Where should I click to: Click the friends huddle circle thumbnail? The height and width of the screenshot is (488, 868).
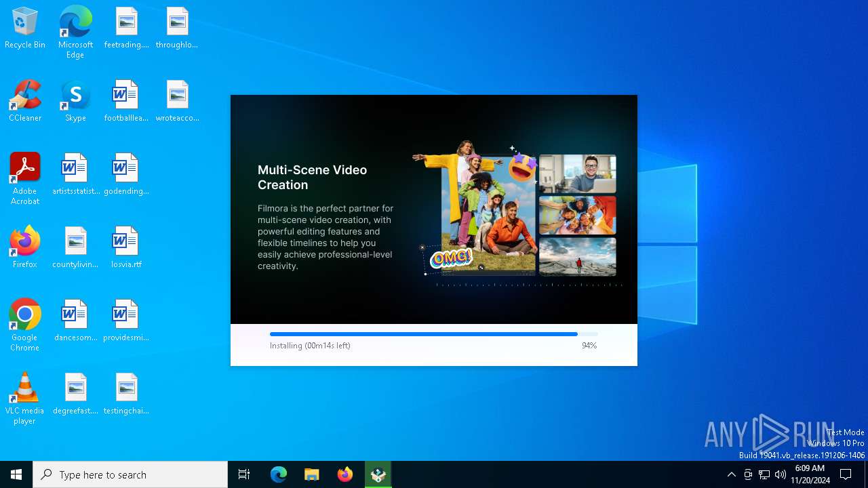click(x=578, y=215)
